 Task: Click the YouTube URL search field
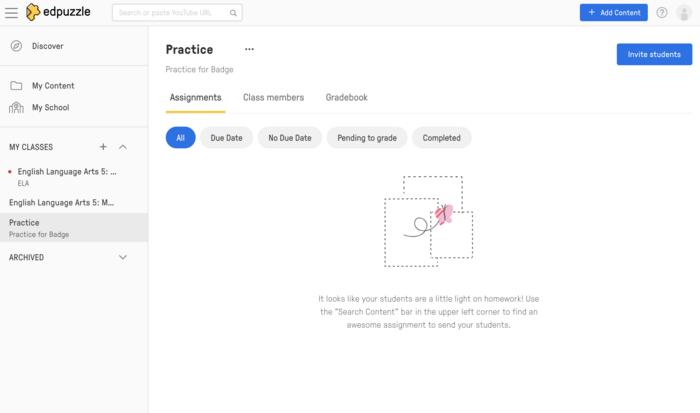point(170,13)
